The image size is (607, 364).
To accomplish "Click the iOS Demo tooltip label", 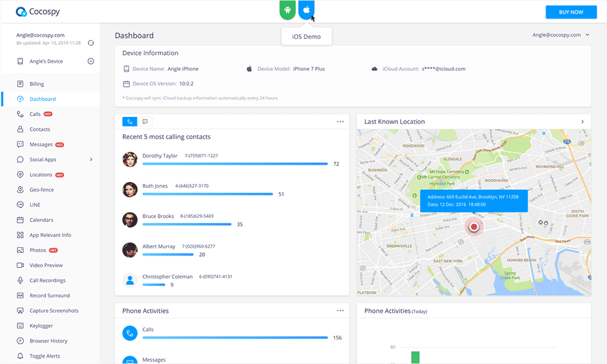I will (306, 37).
